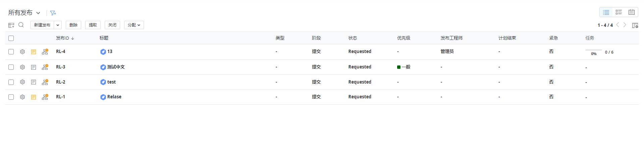Tick the select-all checkbox in header
Image resolution: width=644 pixels, height=147 pixels.
(11, 38)
